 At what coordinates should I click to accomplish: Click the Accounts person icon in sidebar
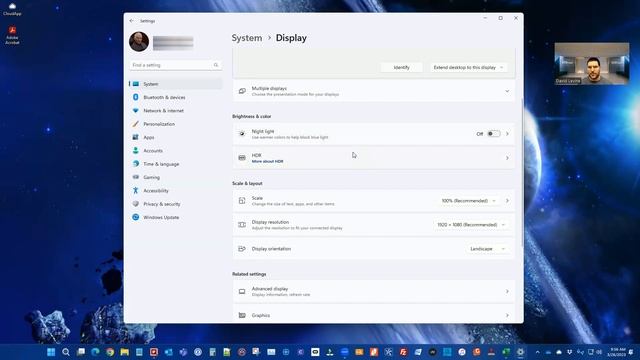pyautogui.click(x=136, y=151)
